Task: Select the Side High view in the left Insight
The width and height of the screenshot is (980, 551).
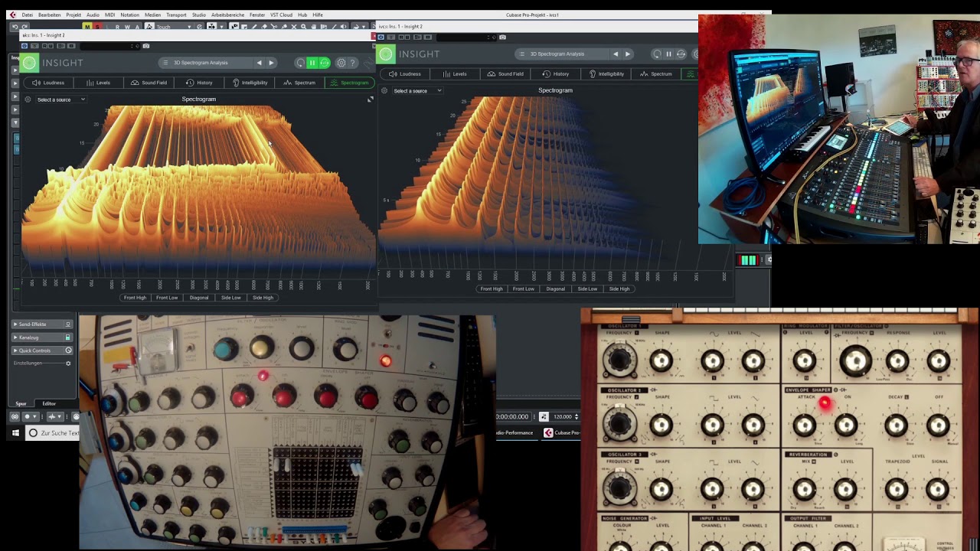Action: [x=263, y=298]
